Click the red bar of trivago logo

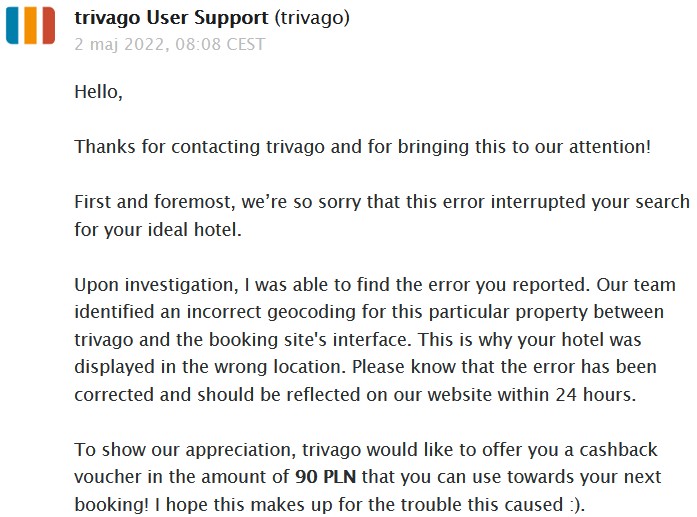tap(48, 25)
